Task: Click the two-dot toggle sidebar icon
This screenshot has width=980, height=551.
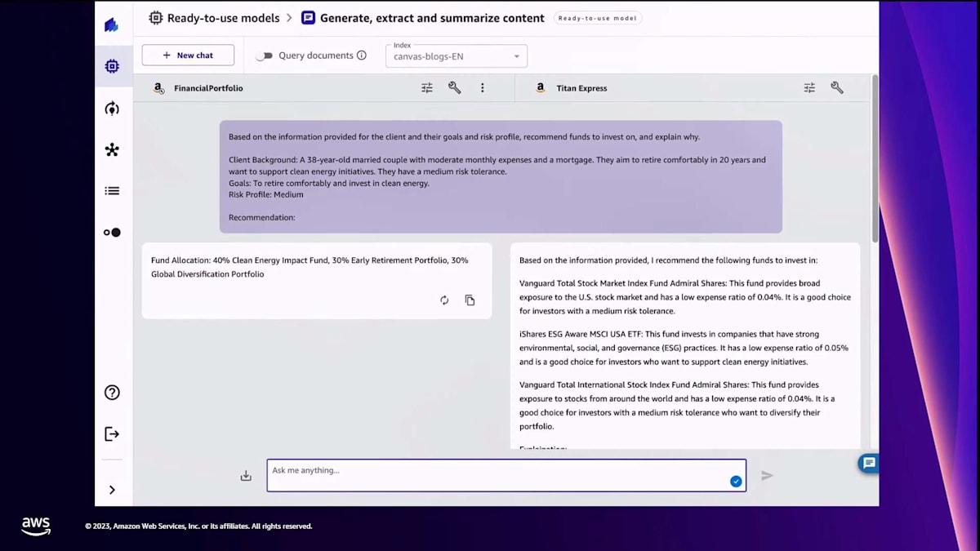Action: [x=112, y=233]
